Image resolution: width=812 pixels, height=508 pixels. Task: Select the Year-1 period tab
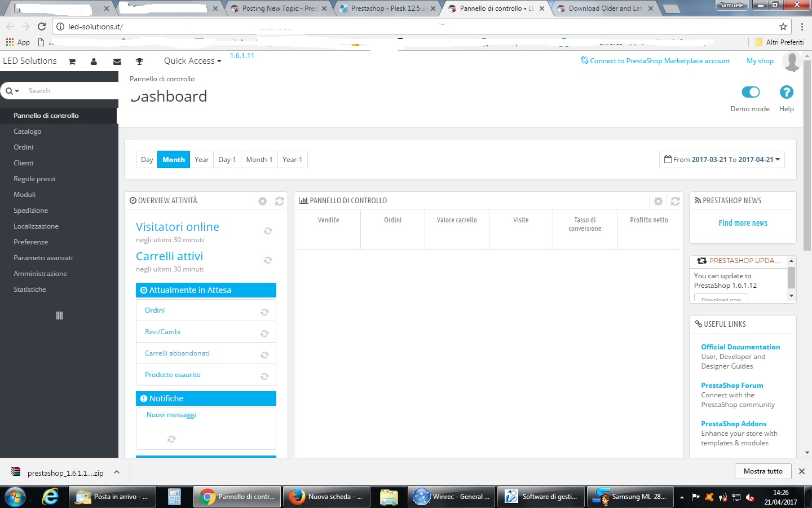pos(293,160)
